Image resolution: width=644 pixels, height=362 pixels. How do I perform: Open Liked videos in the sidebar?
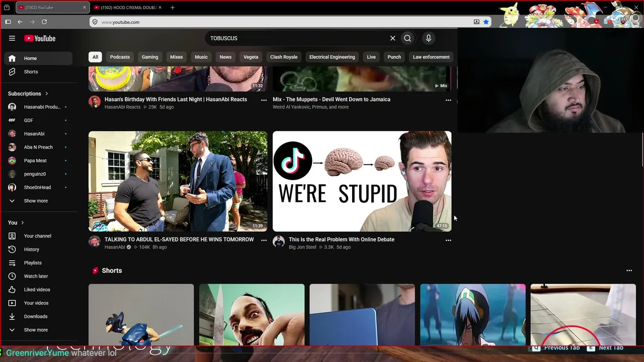(x=38, y=290)
